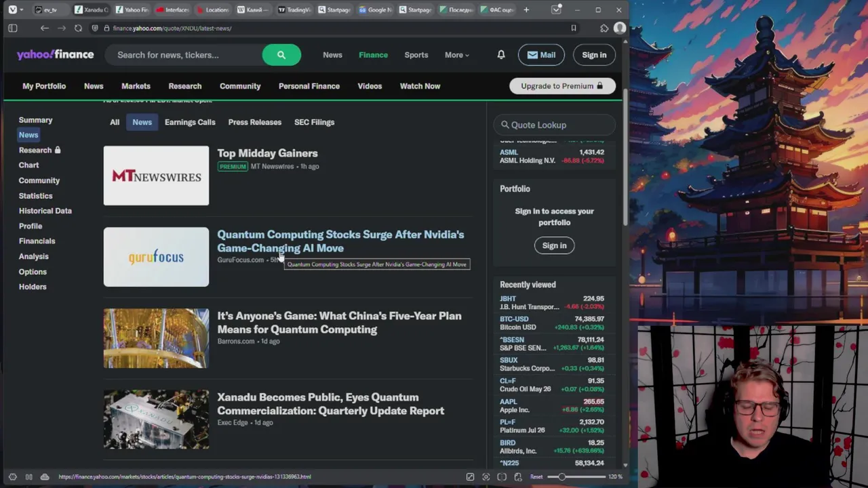868x488 pixels.
Task: Expand the More dropdown
Action: 456,55
